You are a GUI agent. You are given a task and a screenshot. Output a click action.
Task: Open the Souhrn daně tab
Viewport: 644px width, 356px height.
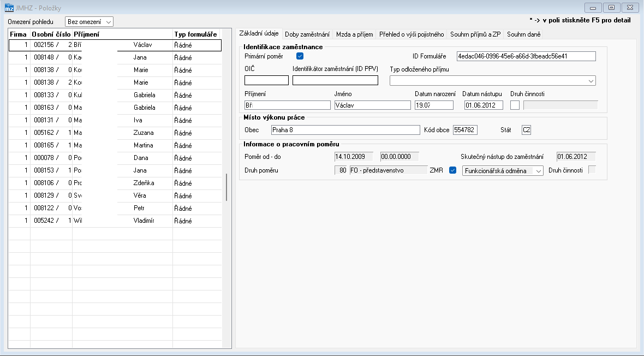(524, 34)
